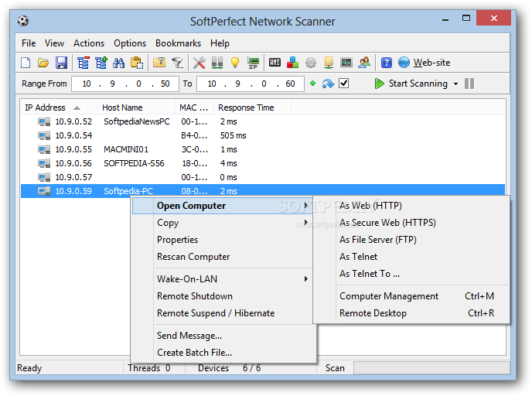Select Remote Shutdown

point(222,296)
